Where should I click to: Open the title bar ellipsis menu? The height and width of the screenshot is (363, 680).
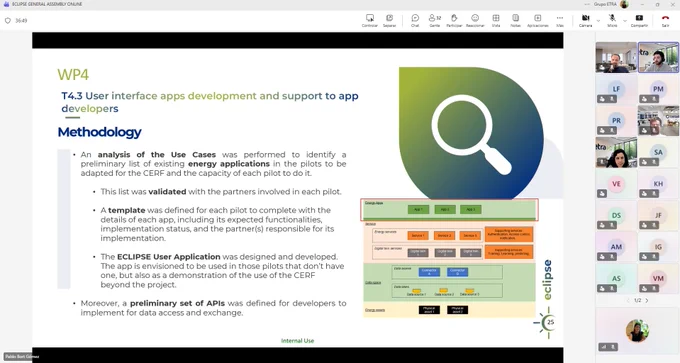(x=587, y=4)
